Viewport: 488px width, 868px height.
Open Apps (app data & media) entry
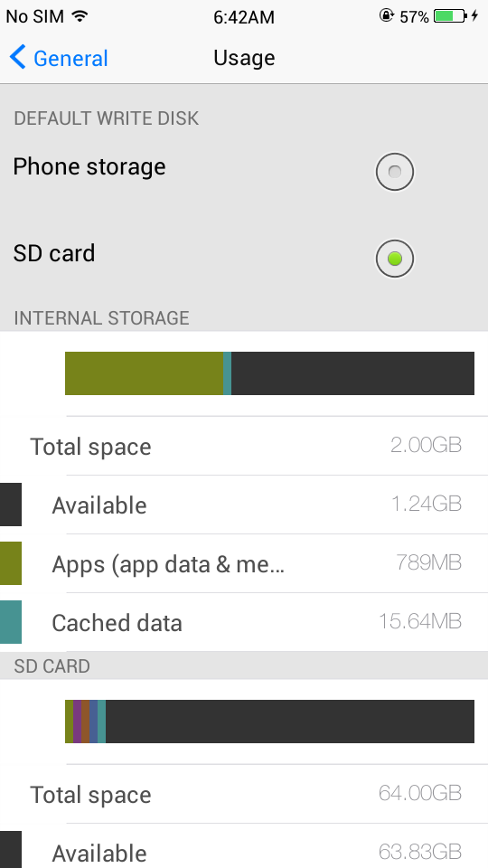coord(244,563)
